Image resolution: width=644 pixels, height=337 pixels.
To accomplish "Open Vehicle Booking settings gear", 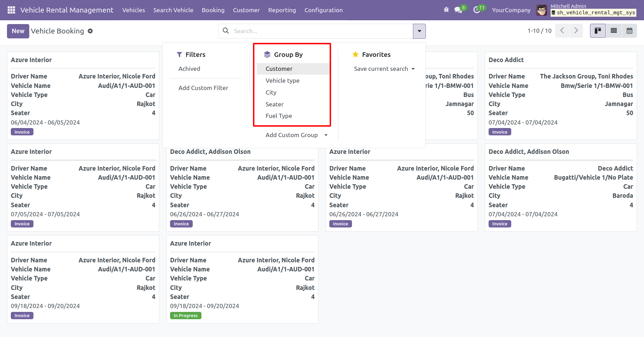I will 90,31.
